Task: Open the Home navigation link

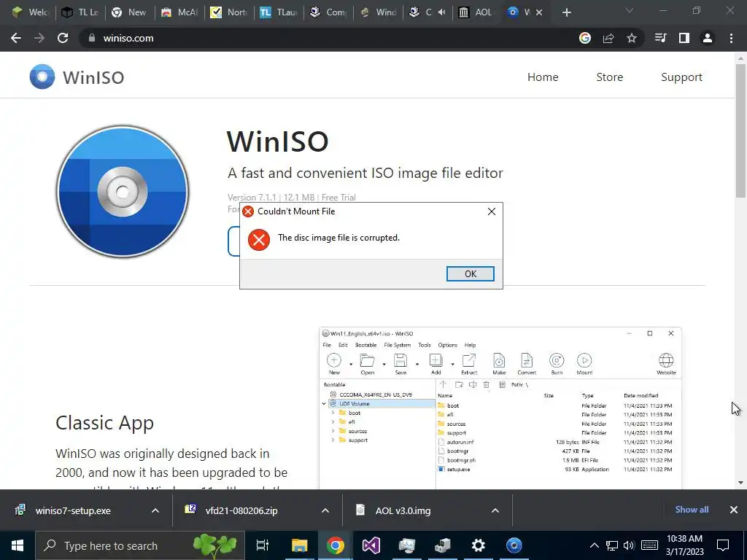Action: [x=543, y=77]
